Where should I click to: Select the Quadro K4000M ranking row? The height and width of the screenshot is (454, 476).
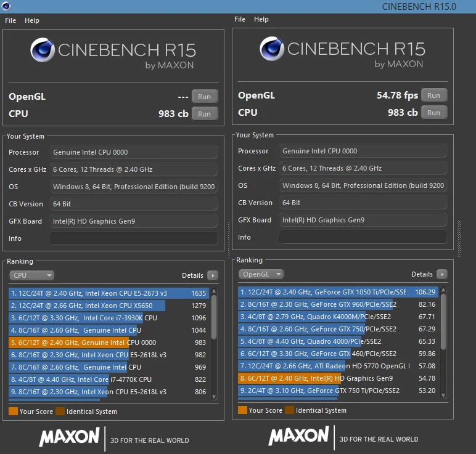point(338,317)
